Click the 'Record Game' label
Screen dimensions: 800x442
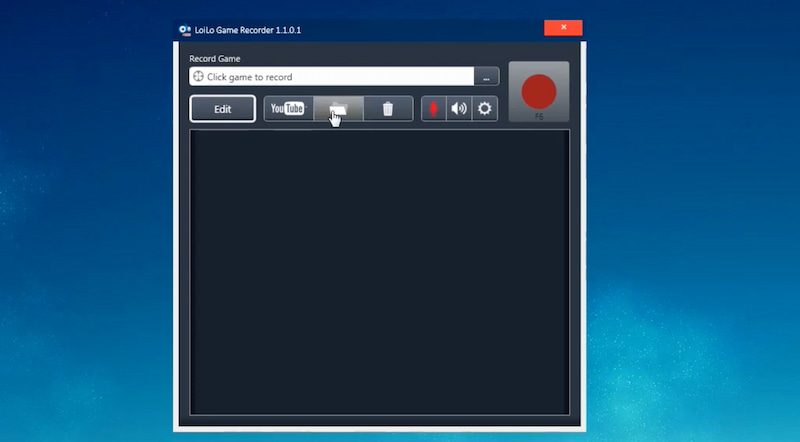tap(215, 59)
